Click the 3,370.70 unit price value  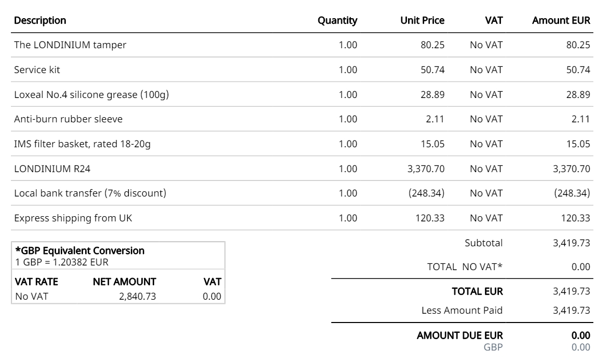pyautogui.click(x=426, y=169)
